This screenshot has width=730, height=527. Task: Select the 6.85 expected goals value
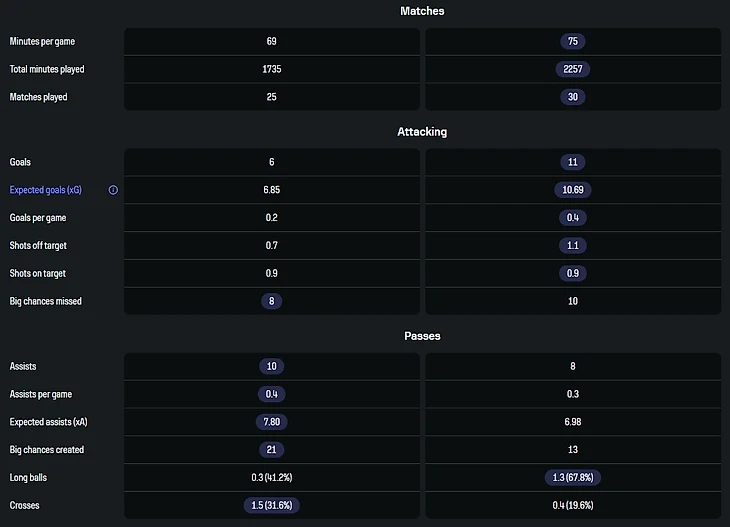click(x=272, y=190)
